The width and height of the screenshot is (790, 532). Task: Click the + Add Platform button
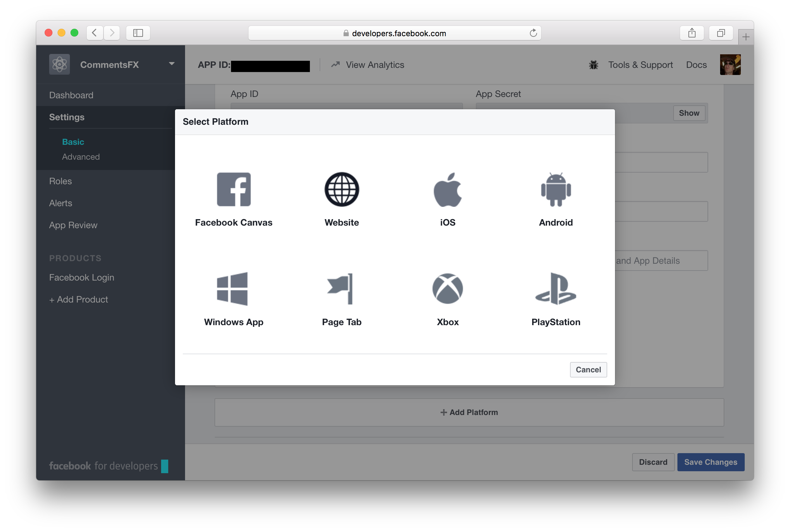pos(469,412)
